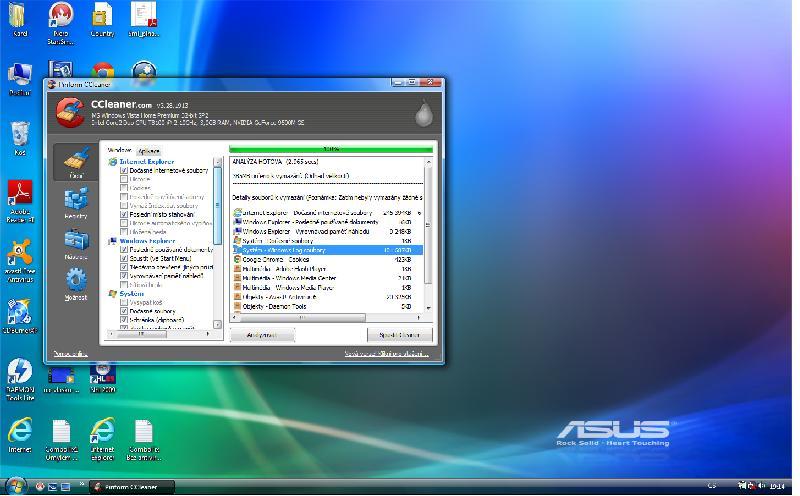
Task: Uncheck Dočasné internetové soubory checkbox
Action: click(123, 170)
